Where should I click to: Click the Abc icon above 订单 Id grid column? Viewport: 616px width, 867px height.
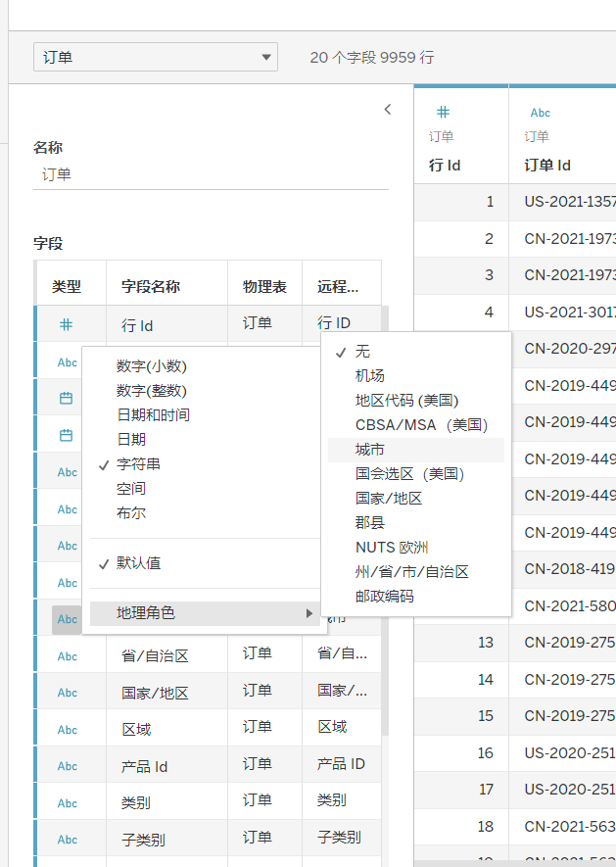tap(540, 113)
